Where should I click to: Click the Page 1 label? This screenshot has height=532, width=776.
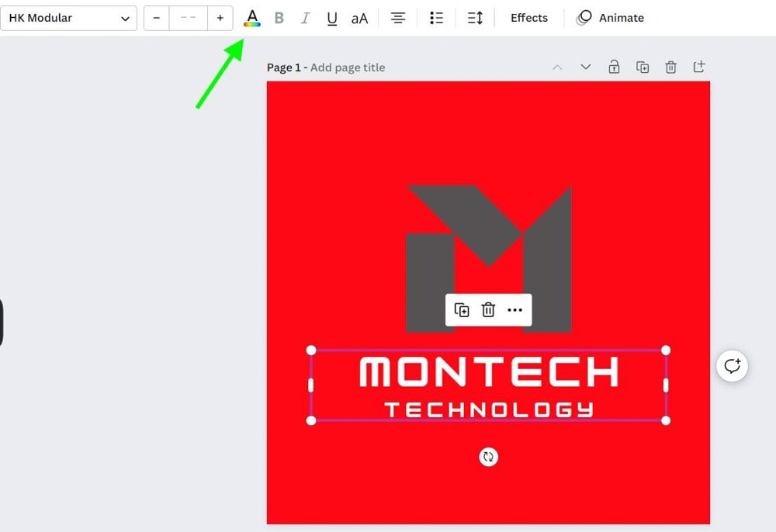click(x=283, y=67)
